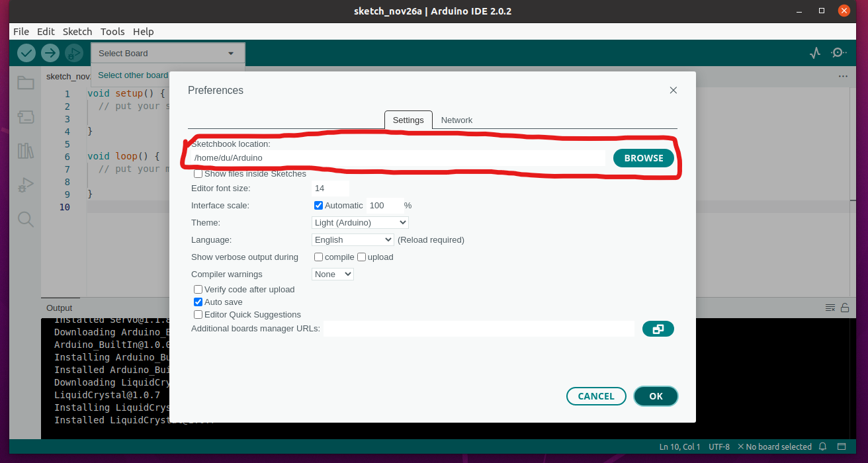This screenshot has width=868, height=463.
Task: Close the Preferences dialog with X
Action: coord(673,90)
